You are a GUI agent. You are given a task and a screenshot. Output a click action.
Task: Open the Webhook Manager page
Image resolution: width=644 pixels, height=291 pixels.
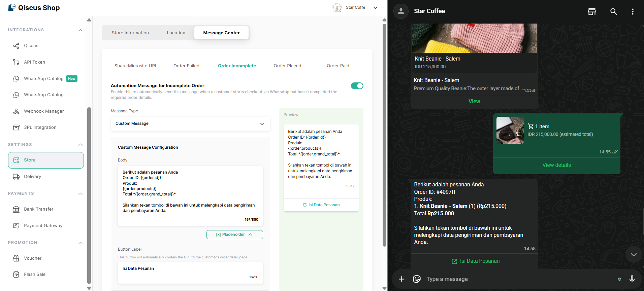(46, 111)
